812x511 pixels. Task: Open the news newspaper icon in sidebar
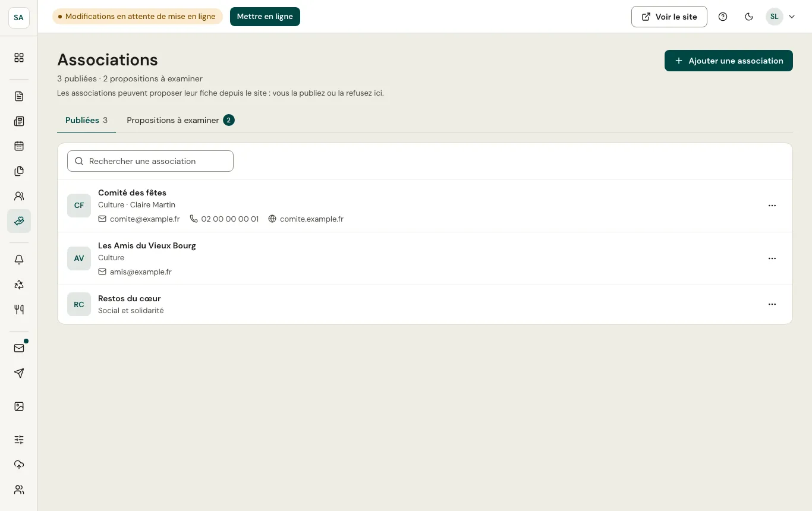[x=19, y=121]
